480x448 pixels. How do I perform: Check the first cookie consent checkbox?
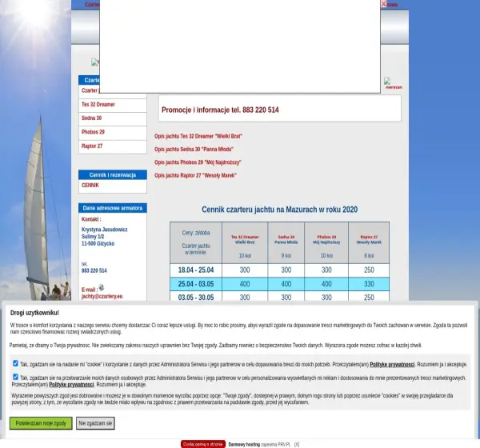15,363
